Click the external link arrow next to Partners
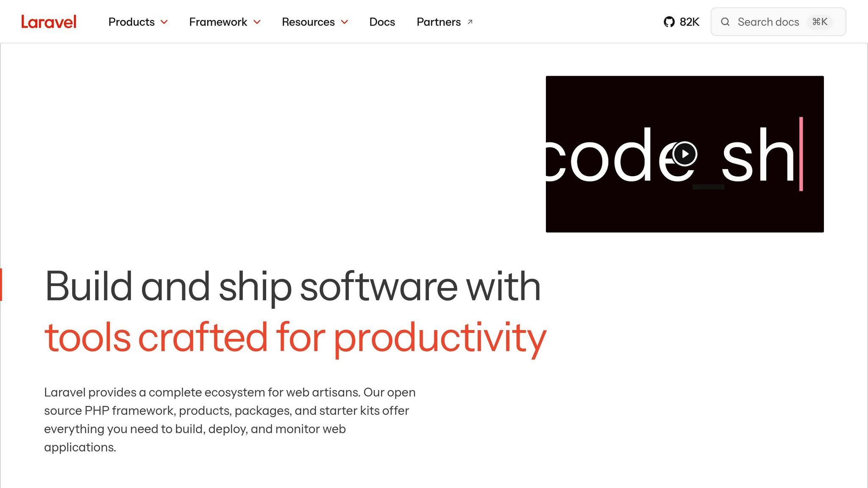 [470, 22]
